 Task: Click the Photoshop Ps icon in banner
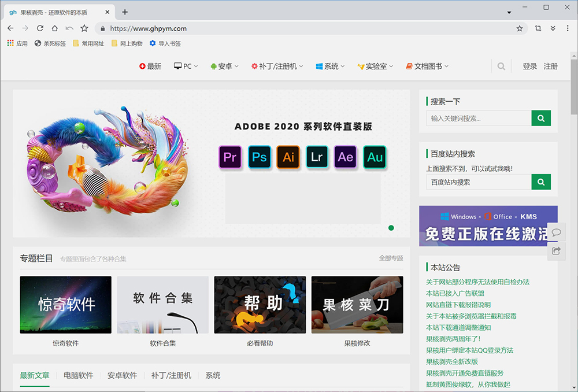(260, 157)
